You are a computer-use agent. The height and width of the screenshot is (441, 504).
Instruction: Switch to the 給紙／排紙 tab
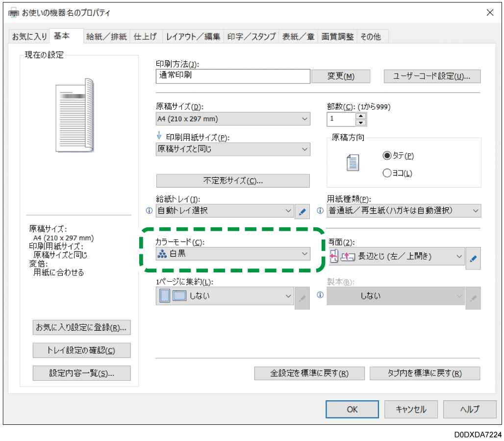pyautogui.click(x=106, y=37)
